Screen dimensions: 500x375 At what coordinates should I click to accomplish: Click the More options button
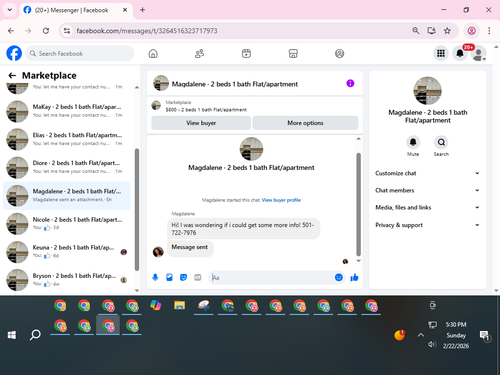[305, 123]
